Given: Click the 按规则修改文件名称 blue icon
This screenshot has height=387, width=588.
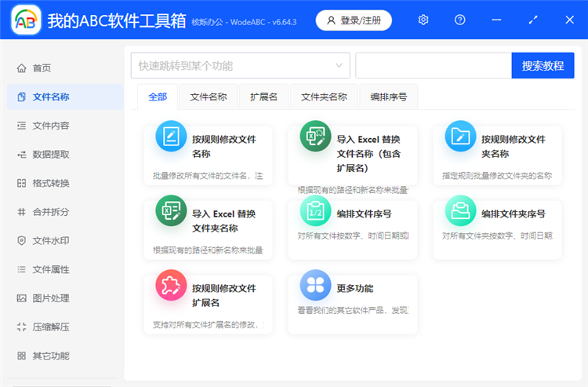Looking at the screenshot, I should click(171, 137).
